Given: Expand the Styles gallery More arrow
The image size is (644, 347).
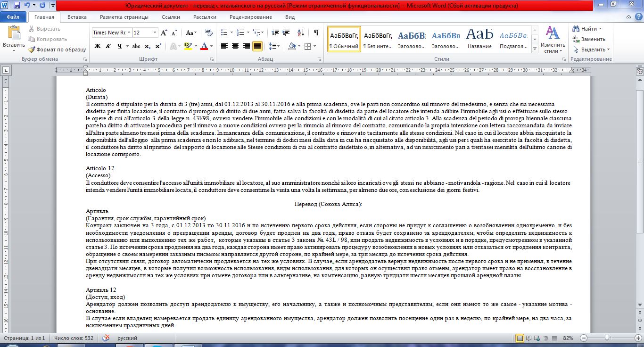Looking at the screenshot, I should tap(535, 49).
